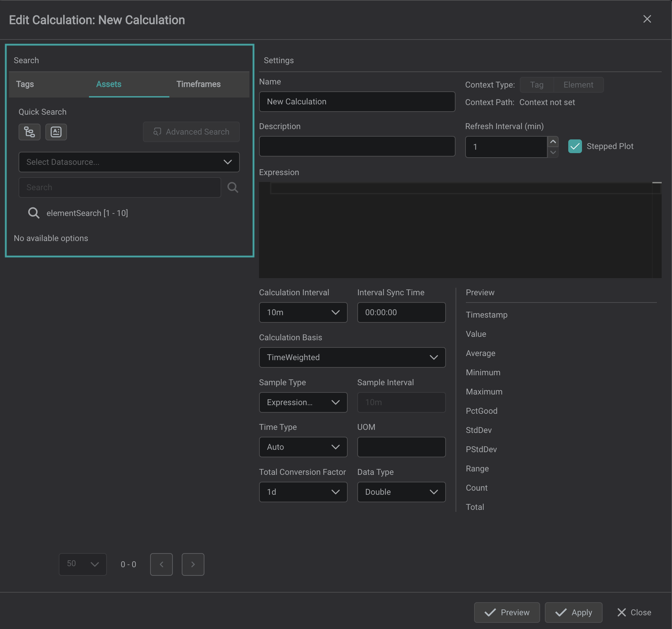Open the Data Type dropdown
672x629 pixels.
point(402,492)
